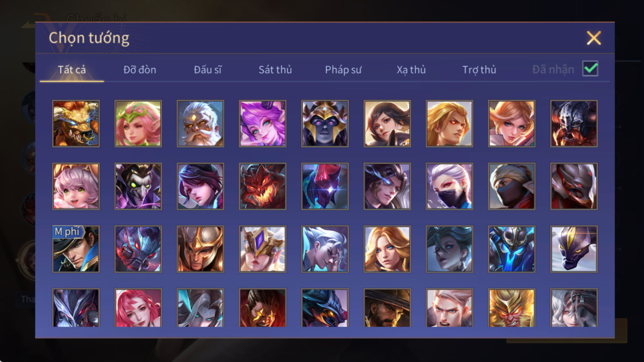Screen dimensions: 644x362
Task: Choose the purple-haired girl with cat ears
Action: pos(262,124)
